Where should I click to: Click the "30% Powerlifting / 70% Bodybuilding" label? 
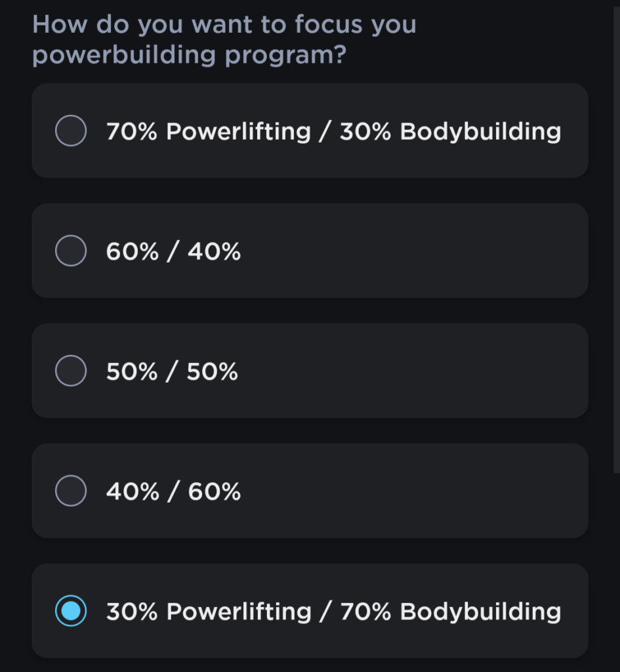tap(333, 612)
